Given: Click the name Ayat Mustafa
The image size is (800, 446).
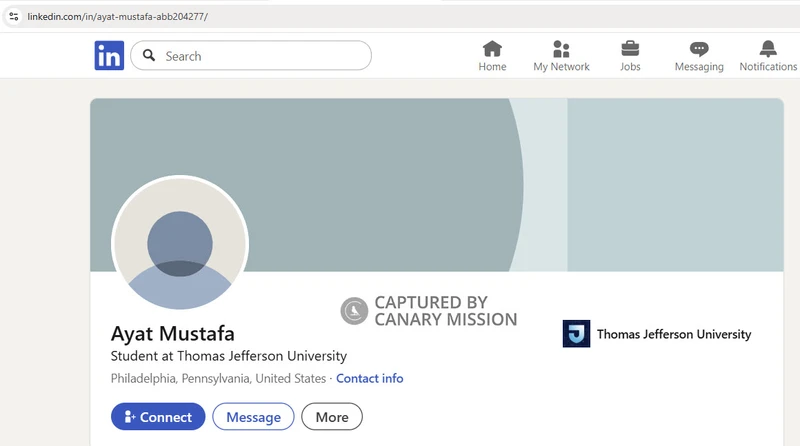Looking at the screenshot, I should [172, 334].
